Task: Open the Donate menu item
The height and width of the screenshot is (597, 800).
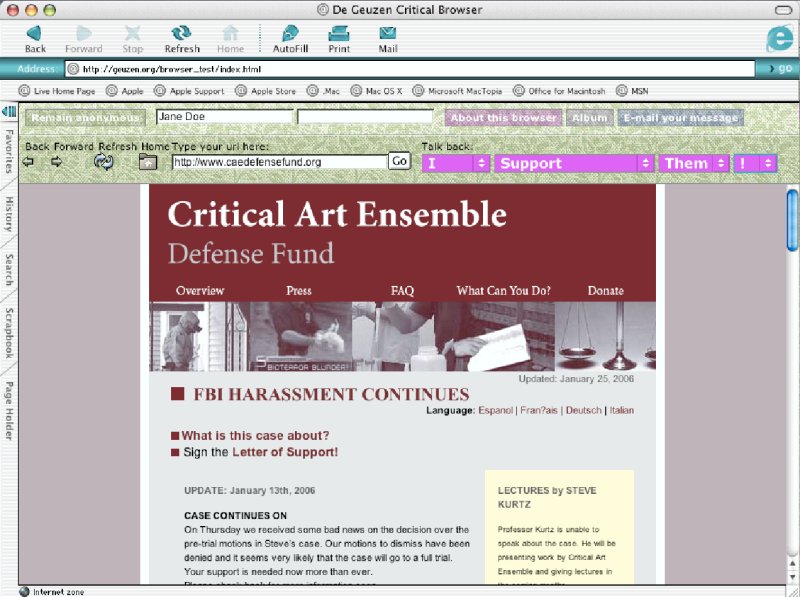Action: (606, 291)
